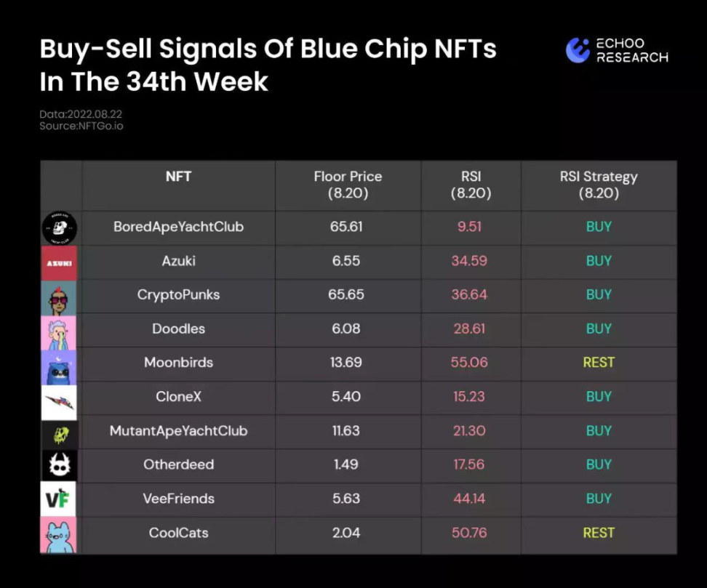The image size is (707, 588).
Task: Click the Azuki collection name
Action: 178,261
